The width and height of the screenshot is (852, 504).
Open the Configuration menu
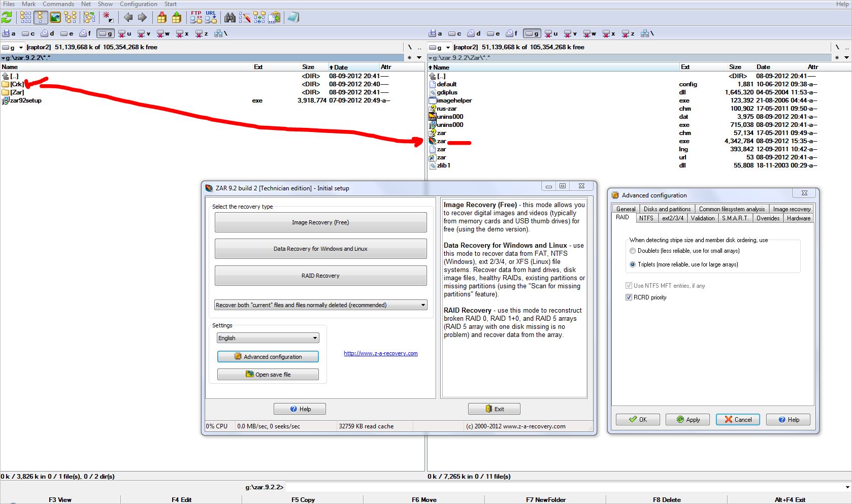click(x=139, y=4)
